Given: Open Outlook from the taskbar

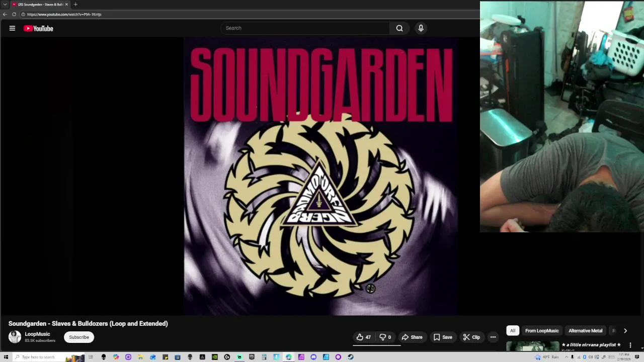Looking at the screenshot, I should [x=153, y=357].
